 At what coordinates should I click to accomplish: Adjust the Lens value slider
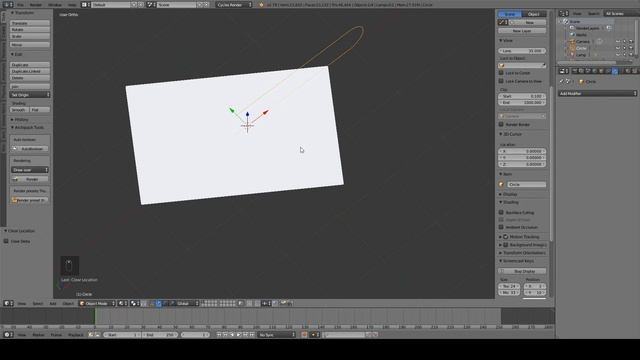522,51
